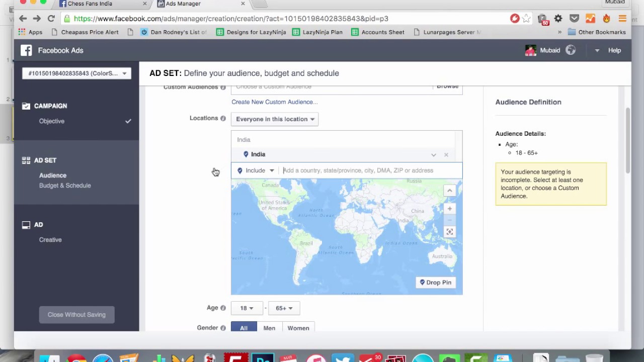The height and width of the screenshot is (362, 644).
Task: Select Women gender only
Action: [298, 327]
